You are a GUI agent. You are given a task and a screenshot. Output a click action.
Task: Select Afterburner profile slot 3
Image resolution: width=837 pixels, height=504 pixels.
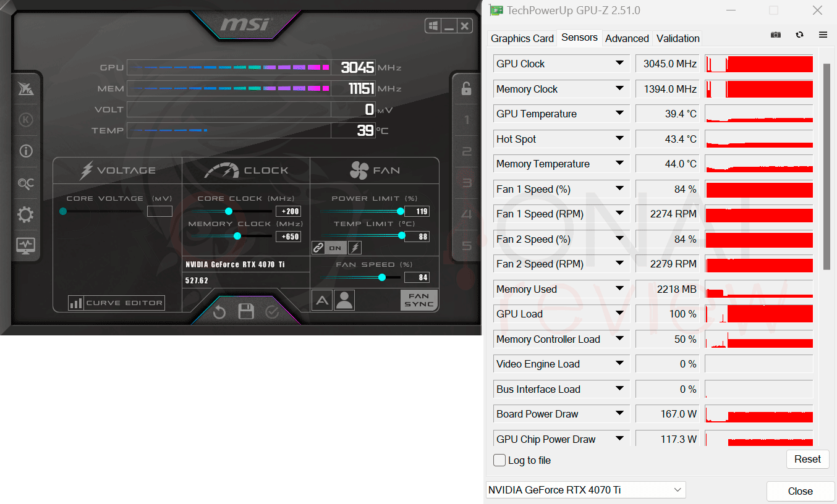(467, 183)
